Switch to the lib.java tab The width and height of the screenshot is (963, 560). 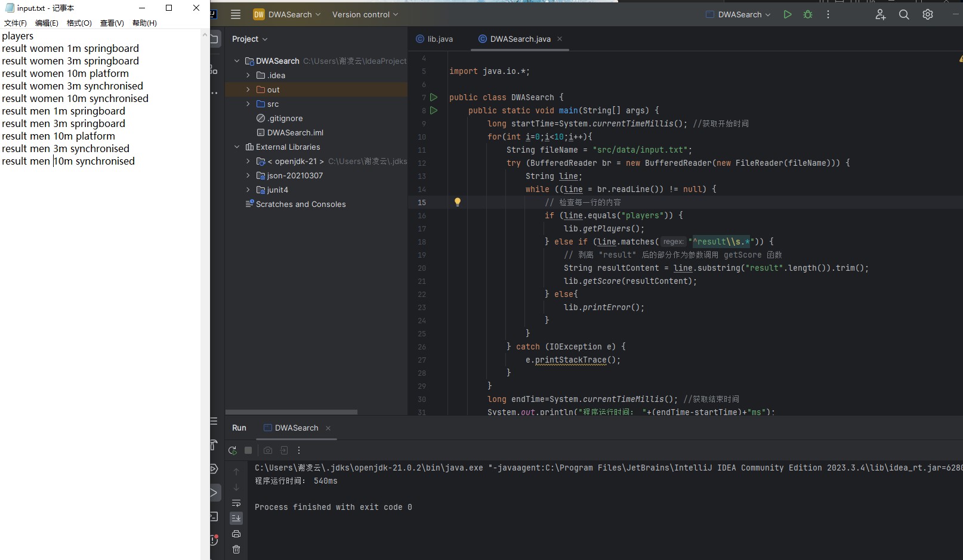434,39
